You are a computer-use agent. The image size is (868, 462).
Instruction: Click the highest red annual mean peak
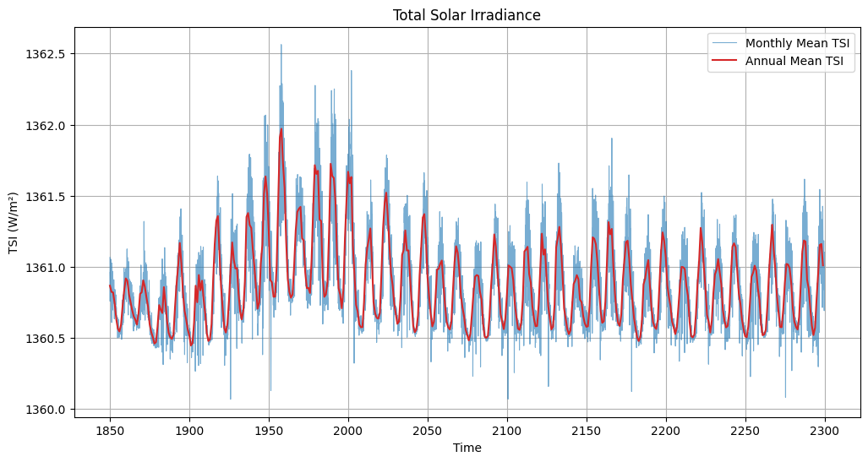click(281, 129)
